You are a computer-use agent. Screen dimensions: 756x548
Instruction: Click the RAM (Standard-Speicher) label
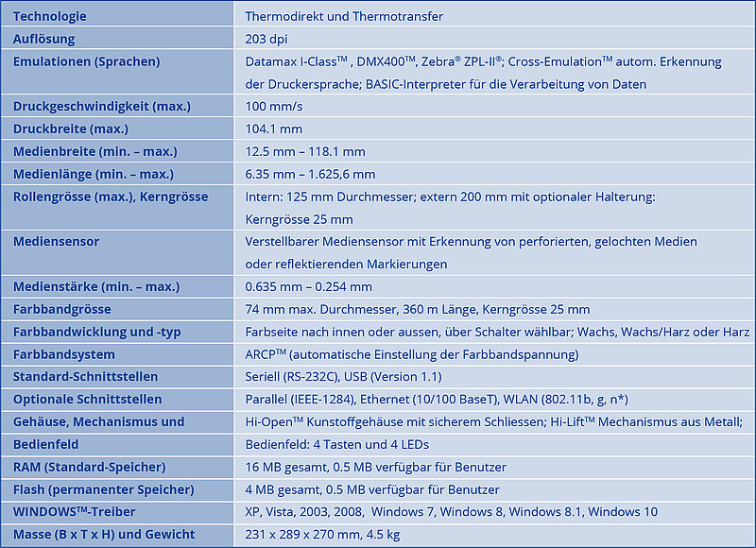[x=90, y=467]
